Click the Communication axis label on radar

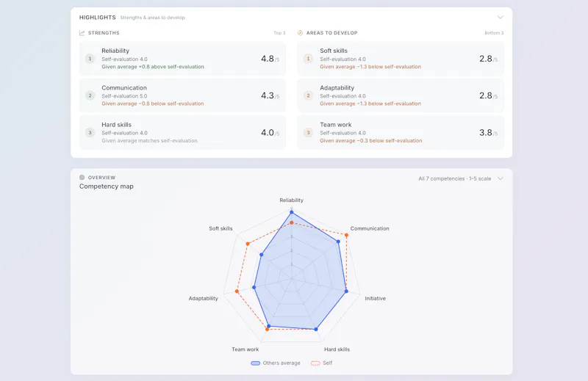[370, 228]
